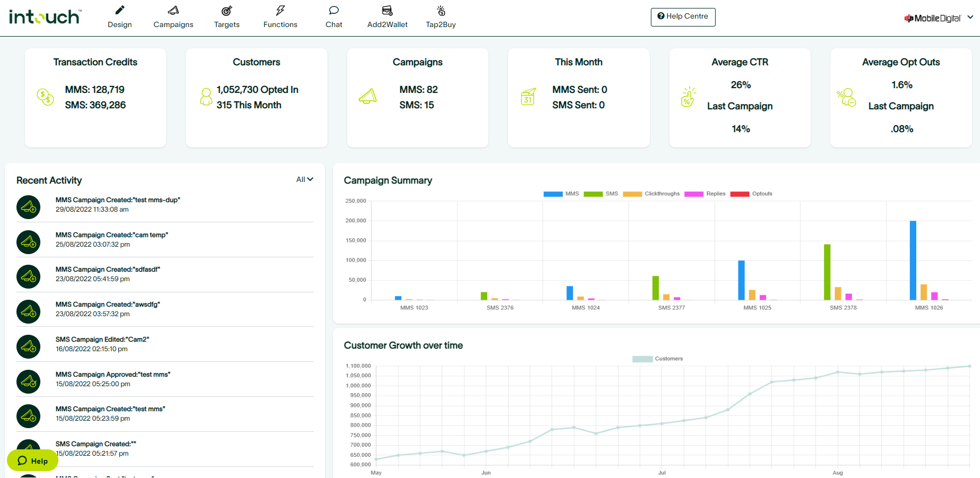Click the This Month calendar icon
980x478 pixels.
(x=528, y=97)
